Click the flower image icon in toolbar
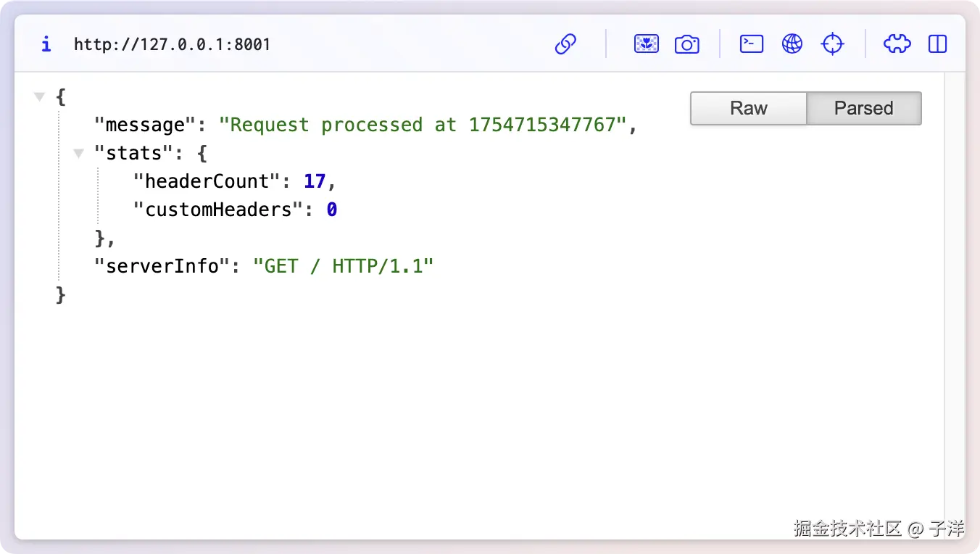Screen dimensions: 980x554 pos(647,44)
